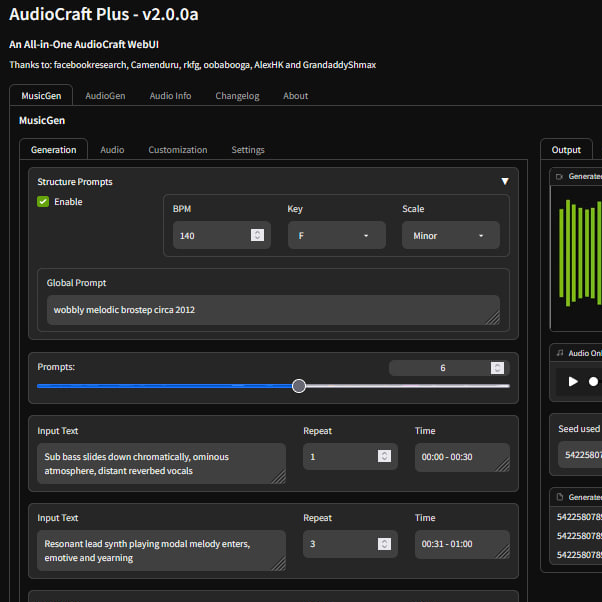The image size is (602, 602).
Task: Open the Settings sub-tab
Action: pyautogui.click(x=248, y=150)
